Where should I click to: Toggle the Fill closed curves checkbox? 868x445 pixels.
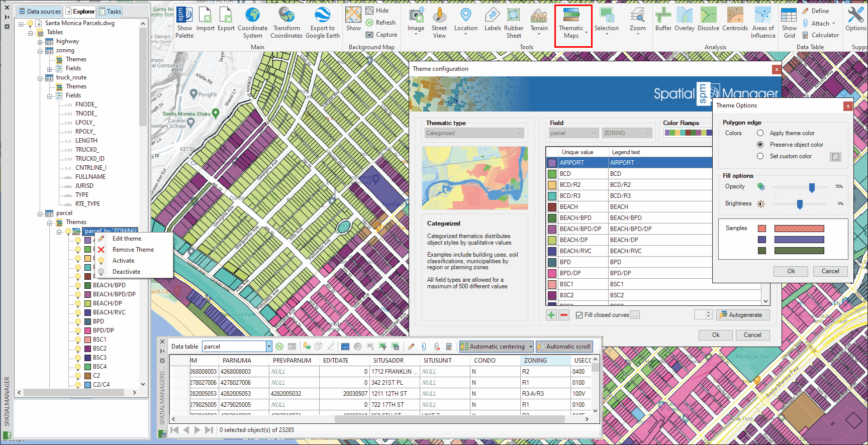pyautogui.click(x=580, y=315)
